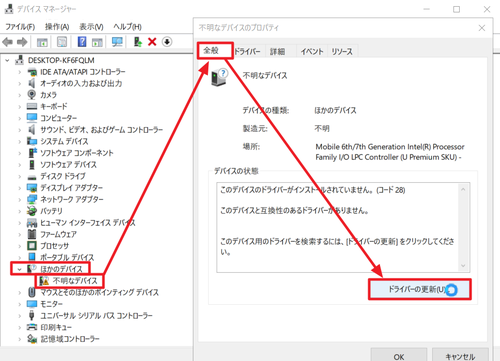Select the キーボード keyboard icon
The image size is (500, 361).
pyautogui.click(x=32, y=106)
